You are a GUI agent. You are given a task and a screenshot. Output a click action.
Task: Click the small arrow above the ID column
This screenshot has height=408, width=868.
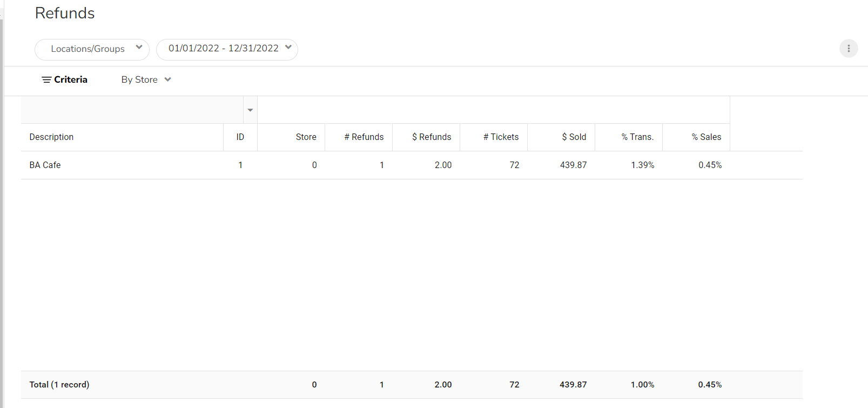coord(250,110)
